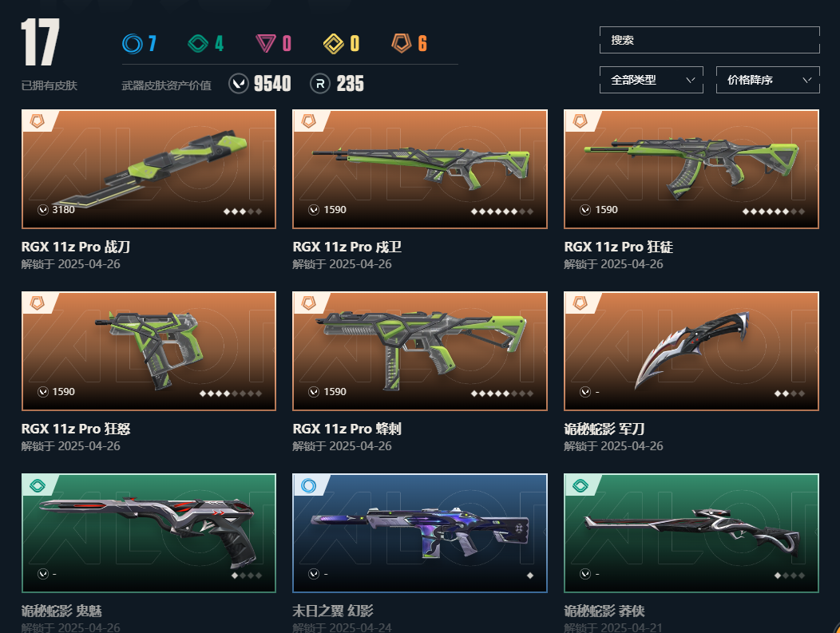Image resolution: width=840 pixels, height=633 pixels.
Task: Click the 诡秘蛇影 军刀 title link
Action: 604,429
